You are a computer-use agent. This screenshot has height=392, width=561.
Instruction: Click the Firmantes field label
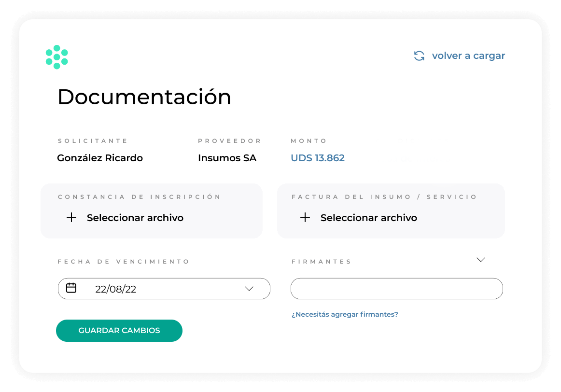[x=321, y=262]
